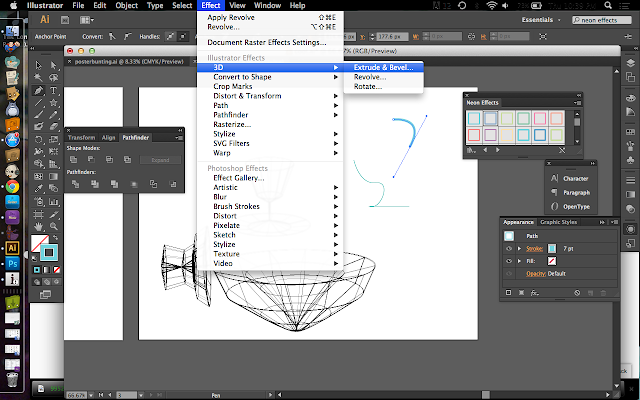Open the Object menu
The width and height of the screenshot is (640, 400).
tap(127, 5)
